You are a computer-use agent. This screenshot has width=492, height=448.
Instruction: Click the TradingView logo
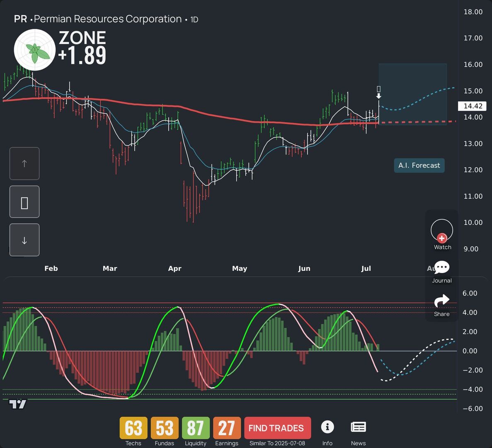[x=17, y=404]
